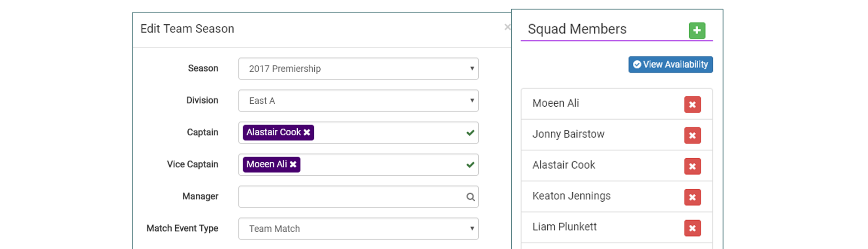Click the View Availability button

click(670, 65)
